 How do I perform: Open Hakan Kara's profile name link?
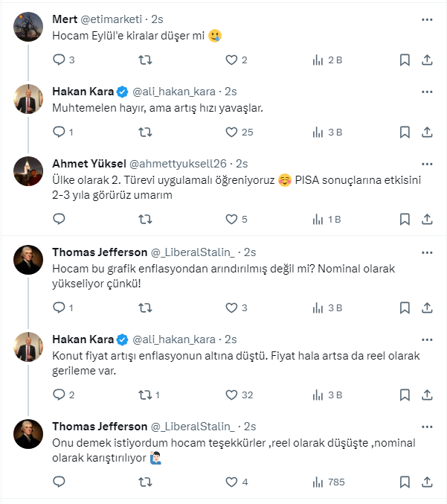(x=83, y=92)
